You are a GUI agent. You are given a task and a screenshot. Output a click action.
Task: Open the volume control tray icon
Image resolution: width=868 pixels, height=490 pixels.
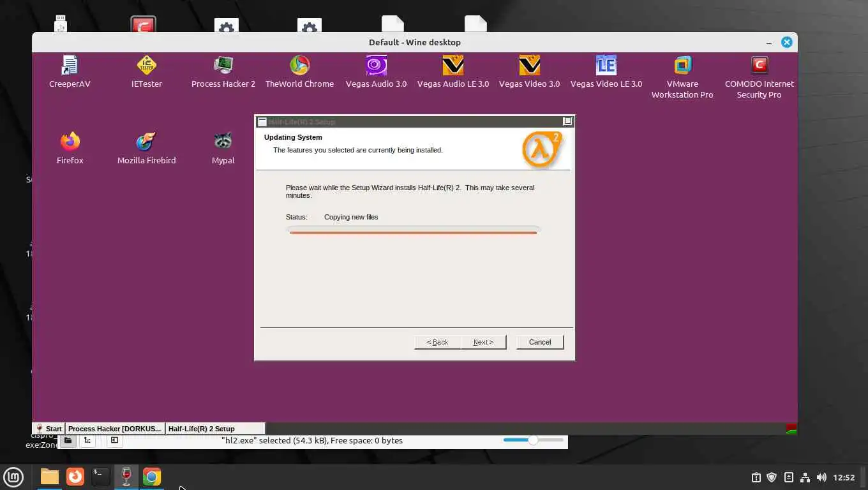[x=821, y=477]
